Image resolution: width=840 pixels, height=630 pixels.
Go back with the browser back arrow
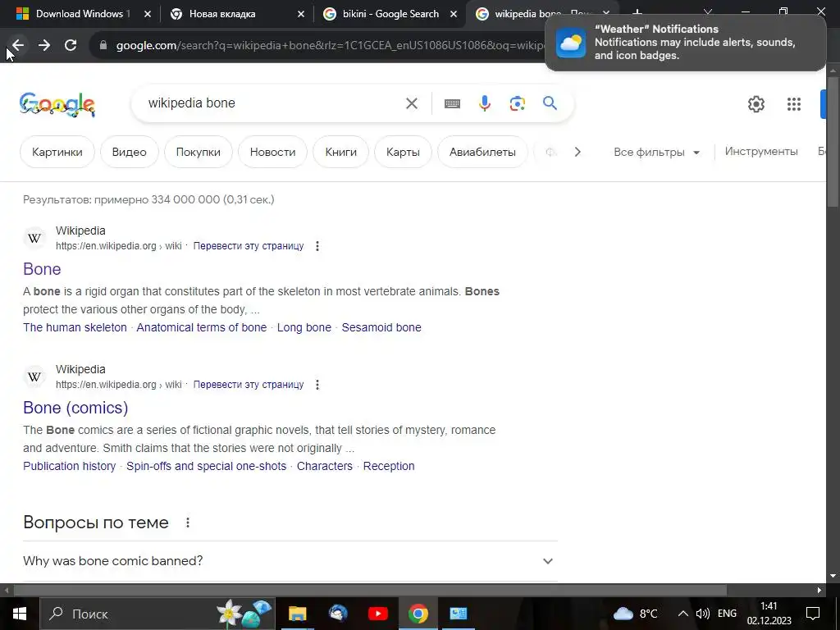pyautogui.click(x=18, y=45)
